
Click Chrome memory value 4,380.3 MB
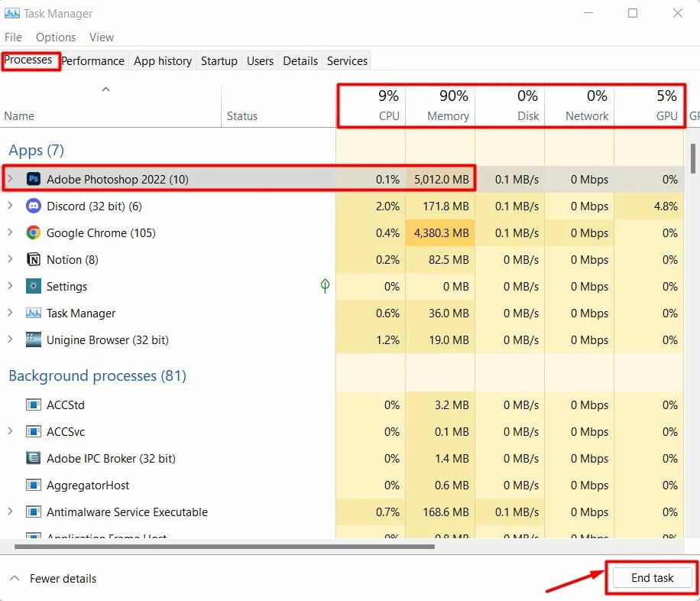click(442, 232)
